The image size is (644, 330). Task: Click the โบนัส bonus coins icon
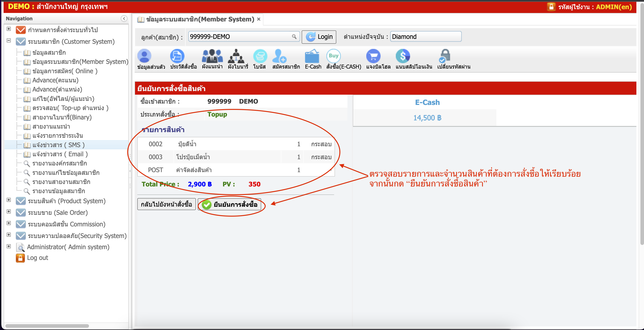pos(260,56)
